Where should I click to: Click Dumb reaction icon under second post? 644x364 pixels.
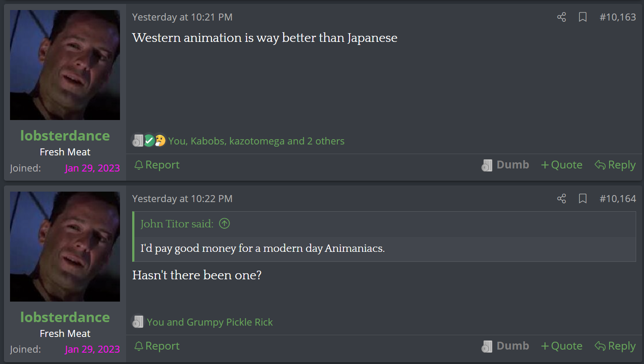(138, 322)
